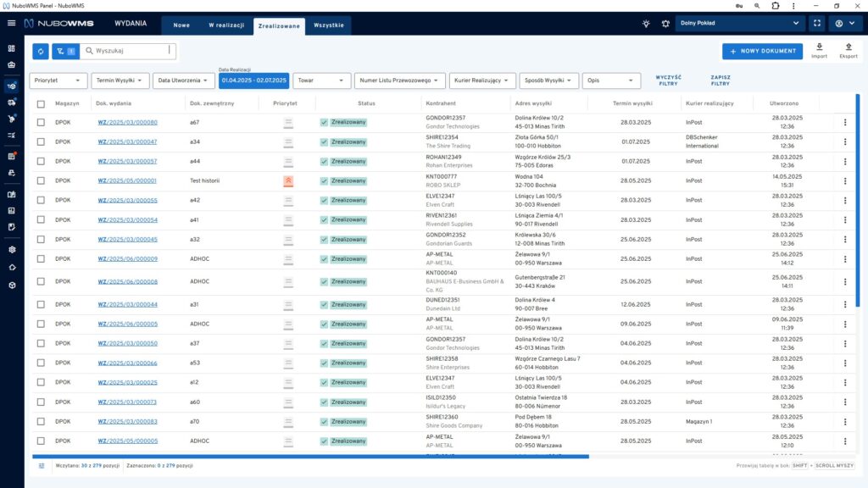Check the row for WZ/2025/05/000001
Image resolution: width=868 pixels, height=488 pixels.
tap(41, 180)
